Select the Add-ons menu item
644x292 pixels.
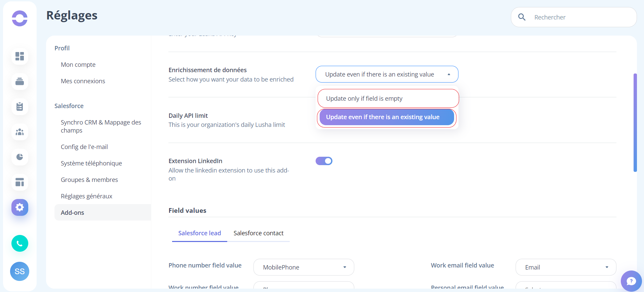tap(103, 212)
